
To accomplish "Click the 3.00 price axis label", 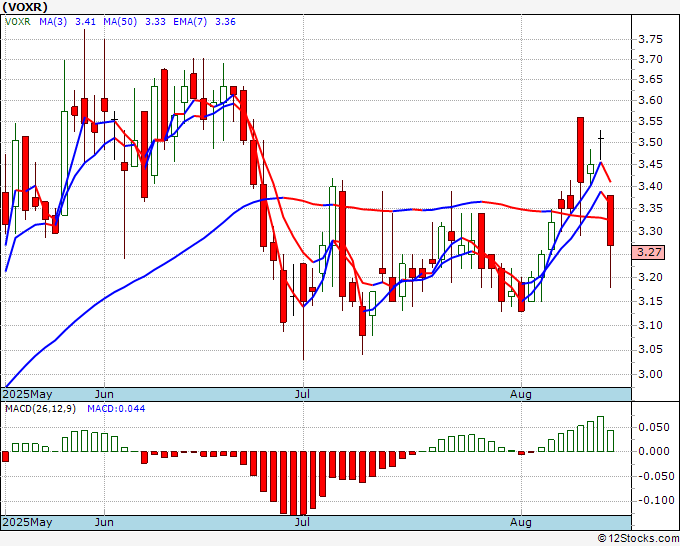I will pyautogui.click(x=651, y=374).
